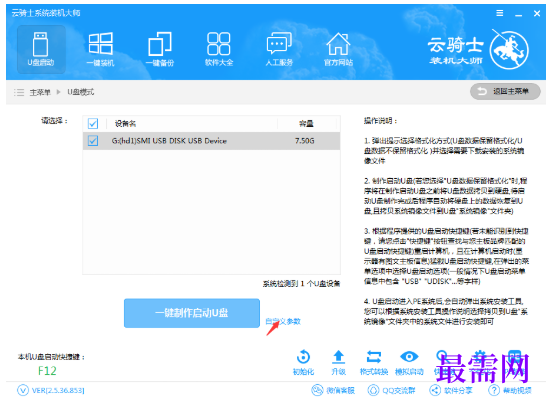Click the 主菜单 breadcrumb item

(x=40, y=92)
